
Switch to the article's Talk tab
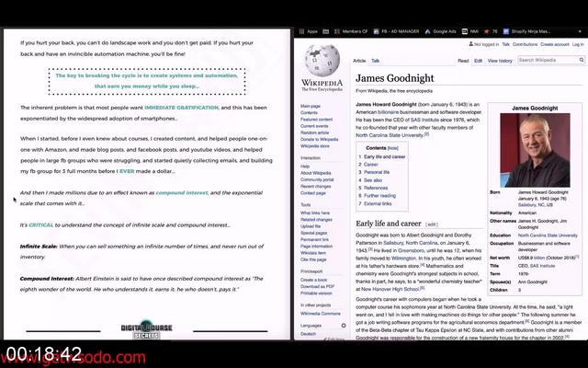(376, 61)
